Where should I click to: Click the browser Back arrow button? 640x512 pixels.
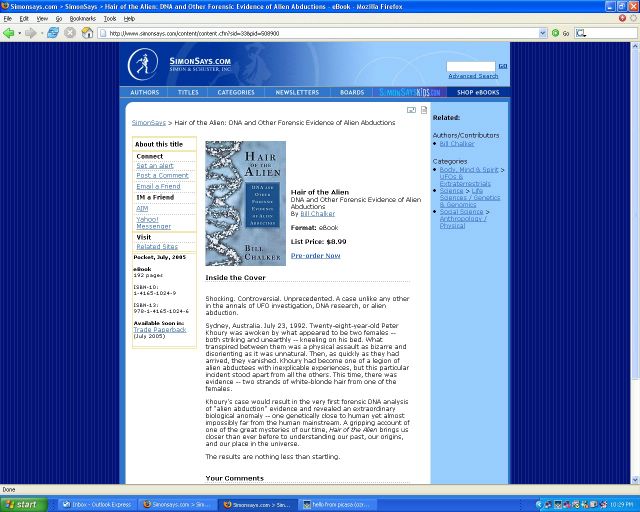[x=9, y=33]
